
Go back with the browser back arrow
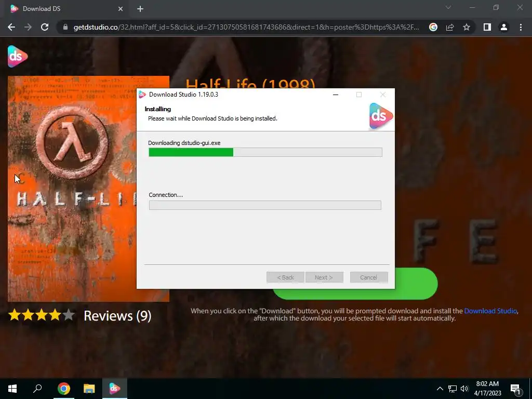click(11, 27)
